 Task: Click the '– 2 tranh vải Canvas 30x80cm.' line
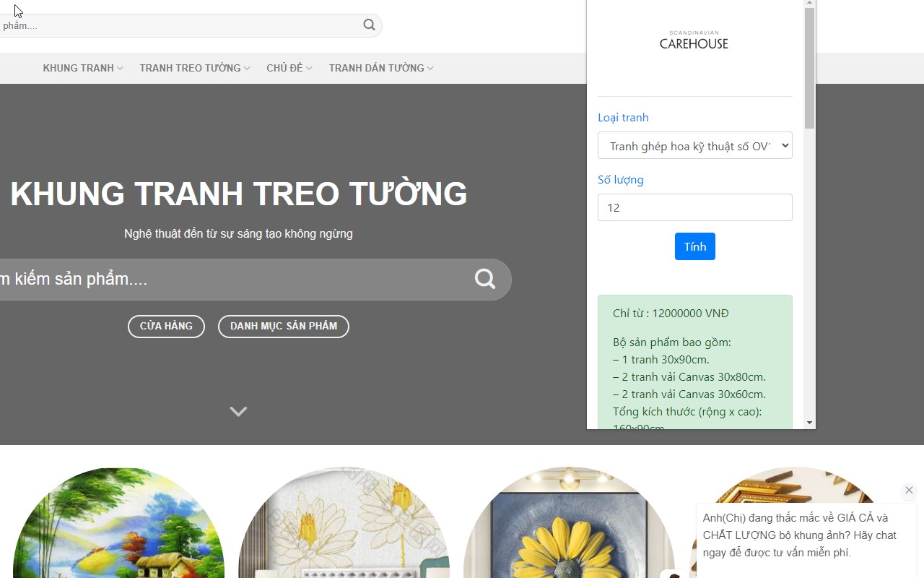coord(689,377)
